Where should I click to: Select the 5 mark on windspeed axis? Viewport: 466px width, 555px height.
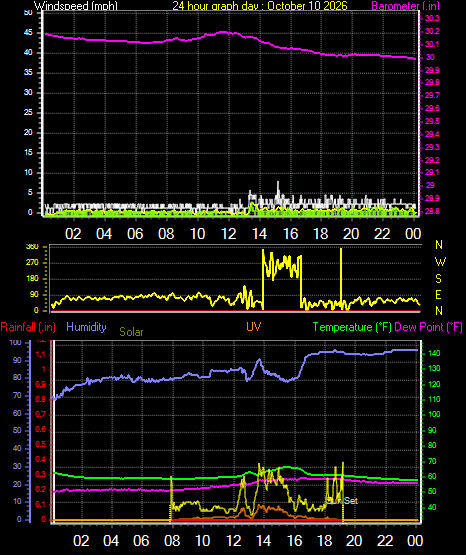click(30, 193)
